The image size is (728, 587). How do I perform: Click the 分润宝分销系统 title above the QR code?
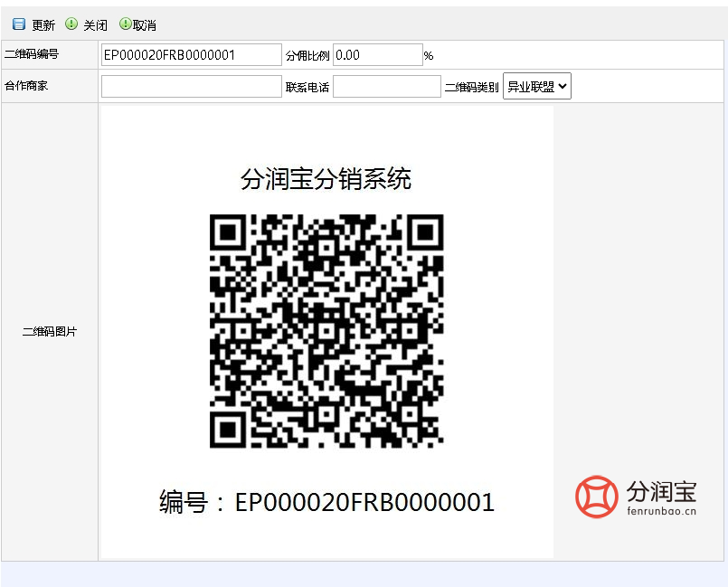326,179
